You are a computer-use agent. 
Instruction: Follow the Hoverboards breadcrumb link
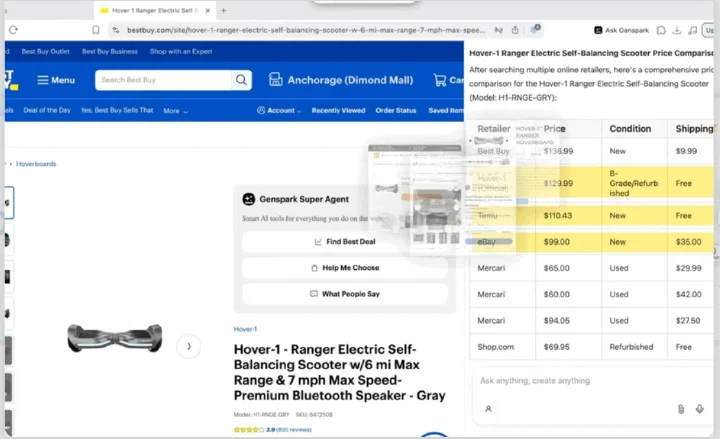36,164
